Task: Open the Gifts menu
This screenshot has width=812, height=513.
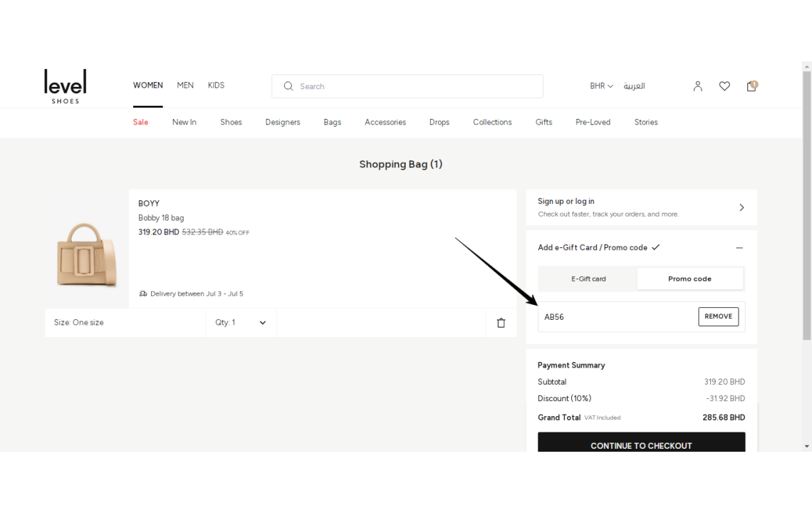Action: (543, 123)
